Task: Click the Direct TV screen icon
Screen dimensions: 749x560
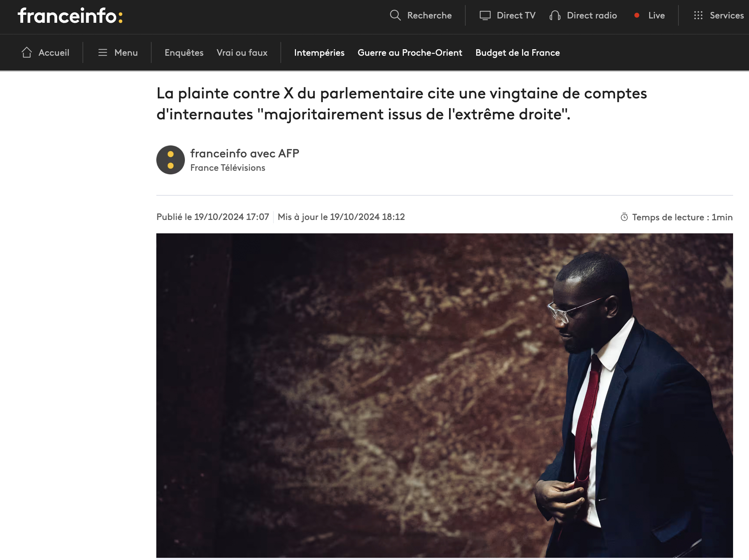Action: [x=485, y=15]
